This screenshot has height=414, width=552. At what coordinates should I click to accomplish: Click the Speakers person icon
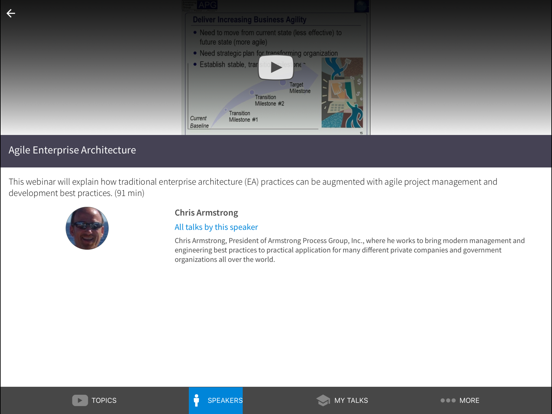point(196,400)
